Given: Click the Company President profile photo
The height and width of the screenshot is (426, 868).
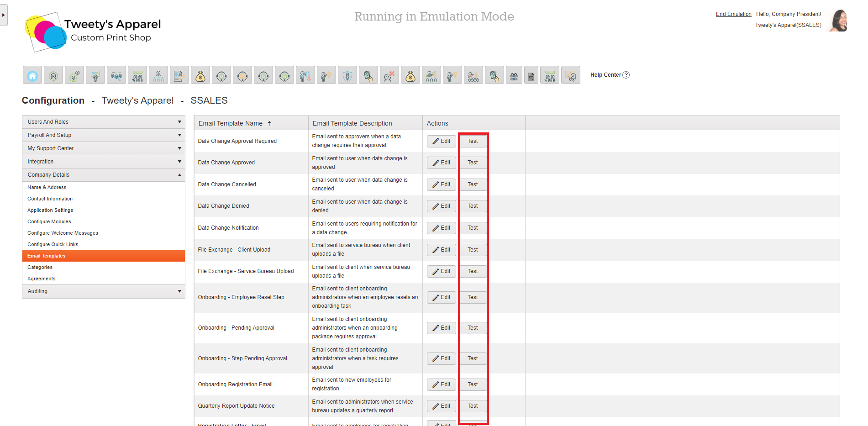Looking at the screenshot, I should (839, 20).
